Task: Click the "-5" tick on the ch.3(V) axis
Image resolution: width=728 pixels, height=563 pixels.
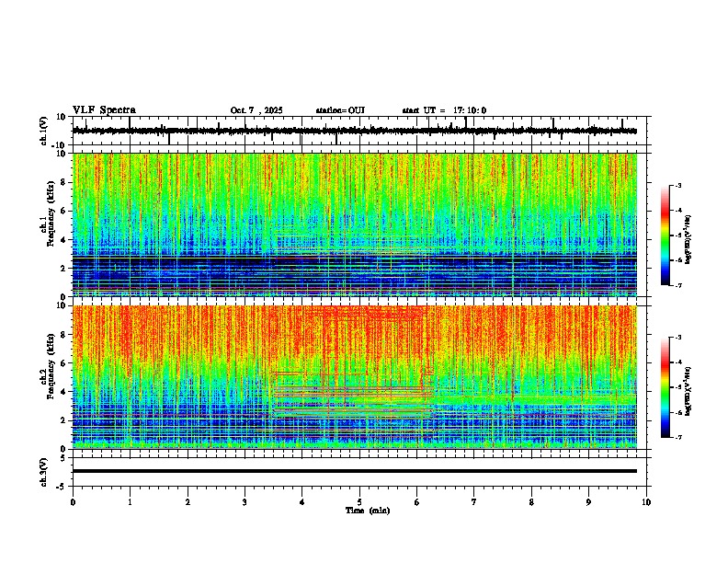Action: point(62,487)
